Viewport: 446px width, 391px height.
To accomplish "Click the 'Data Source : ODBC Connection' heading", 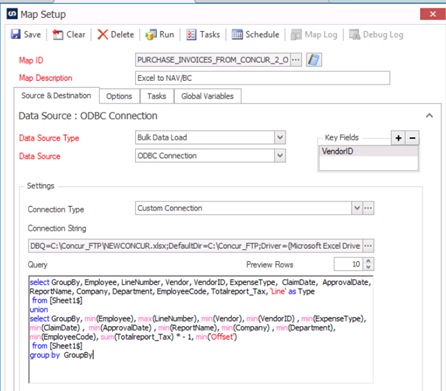I will 88,116.
